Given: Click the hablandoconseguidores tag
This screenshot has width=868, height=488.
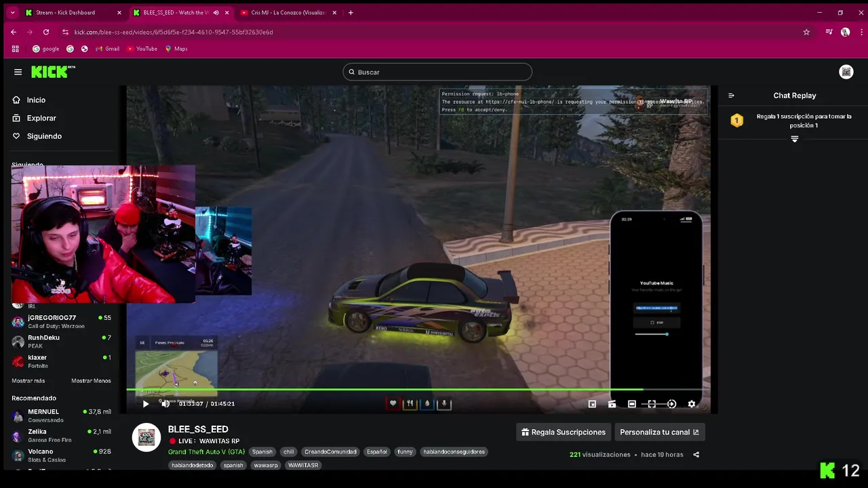Looking at the screenshot, I should pos(454,452).
